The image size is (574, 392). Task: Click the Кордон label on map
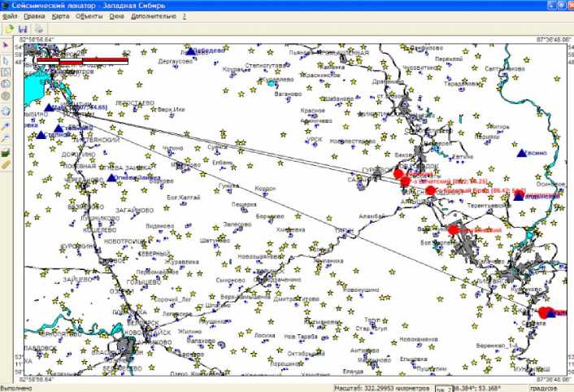point(265,189)
